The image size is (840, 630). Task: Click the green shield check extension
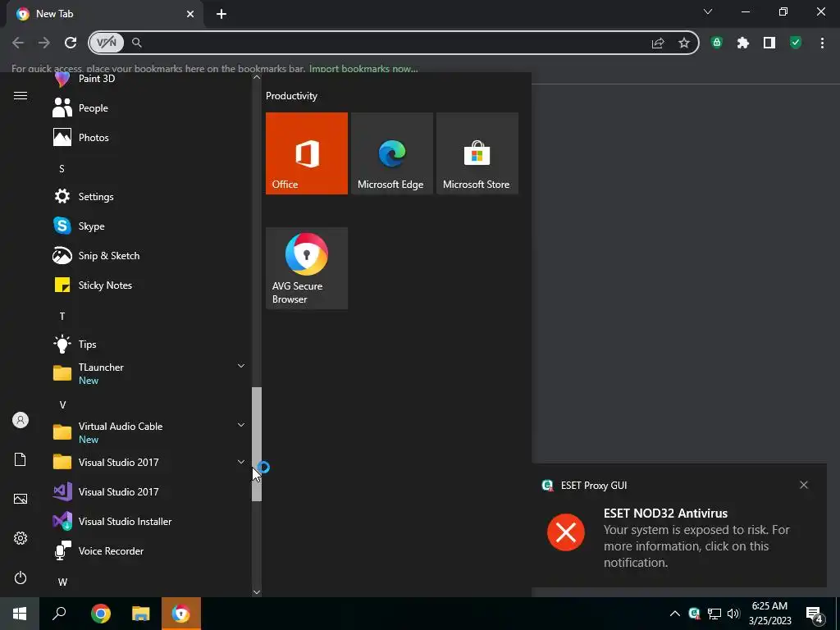[796, 43]
